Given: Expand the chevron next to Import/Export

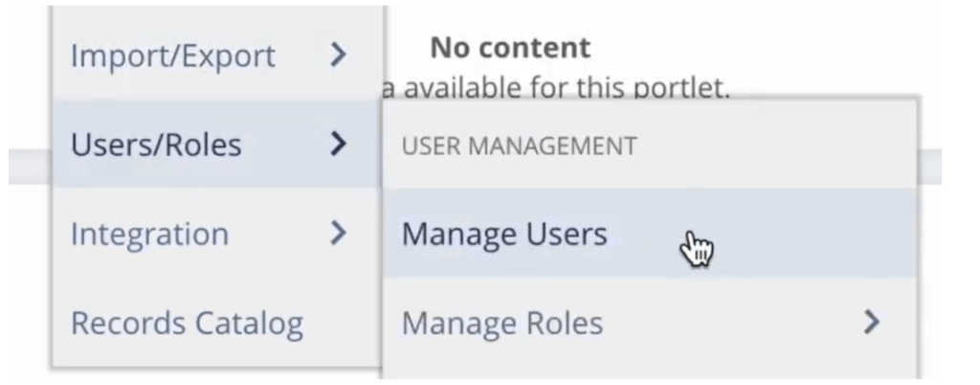Looking at the screenshot, I should (337, 56).
